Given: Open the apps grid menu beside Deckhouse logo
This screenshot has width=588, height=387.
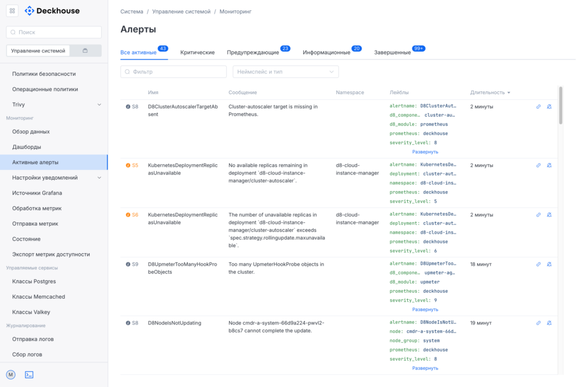Looking at the screenshot, I should 13,11.
